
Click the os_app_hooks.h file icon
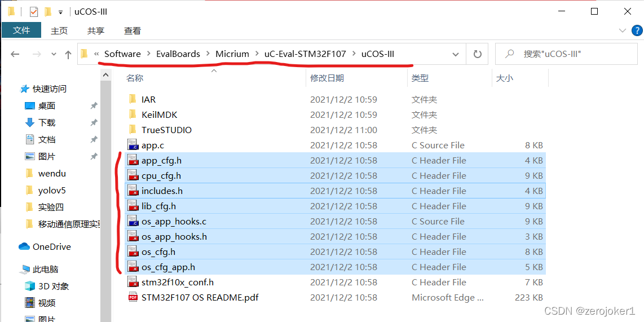(133, 236)
